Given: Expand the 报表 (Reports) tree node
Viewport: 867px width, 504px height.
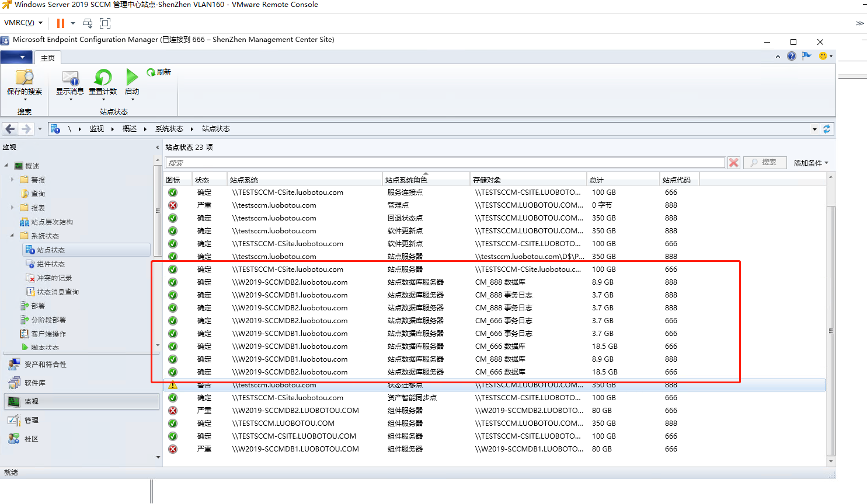Looking at the screenshot, I should click(12, 208).
